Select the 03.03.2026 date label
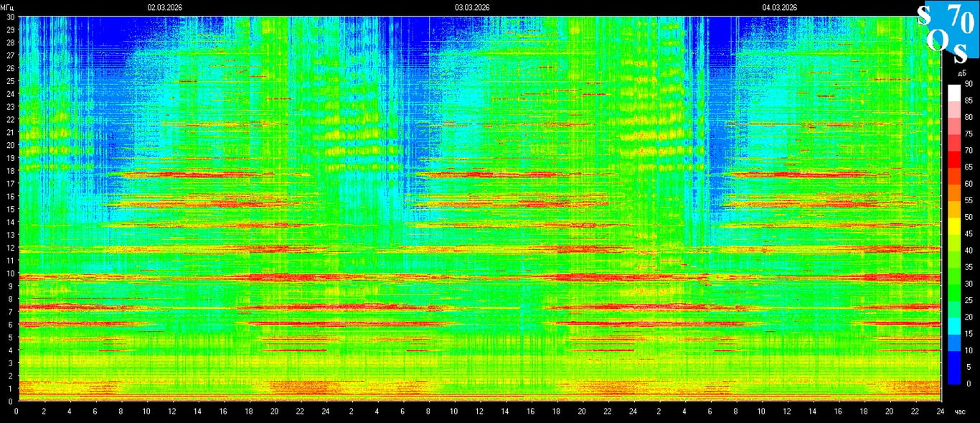 [x=472, y=7]
